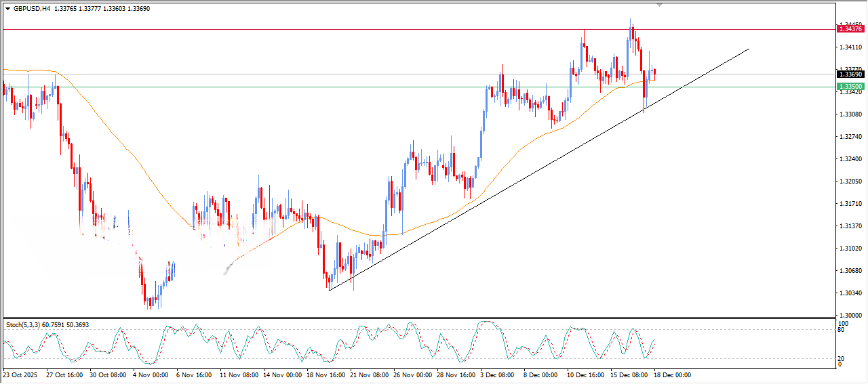This screenshot has height=384, width=868.
Task: Click the 1.30340 price scale value
Action: pos(850,293)
